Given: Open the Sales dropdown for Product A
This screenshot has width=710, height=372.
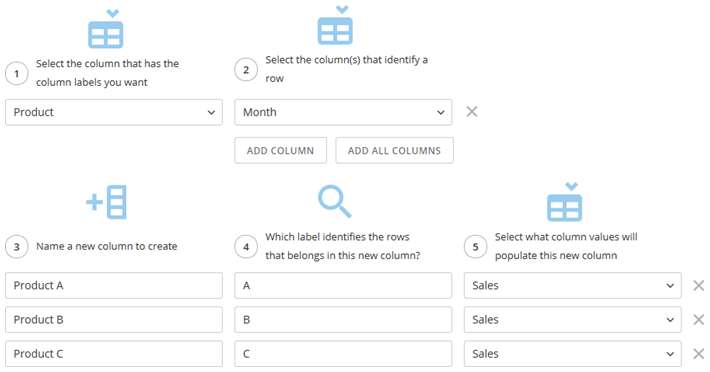Looking at the screenshot, I should [x=572, y=286].
